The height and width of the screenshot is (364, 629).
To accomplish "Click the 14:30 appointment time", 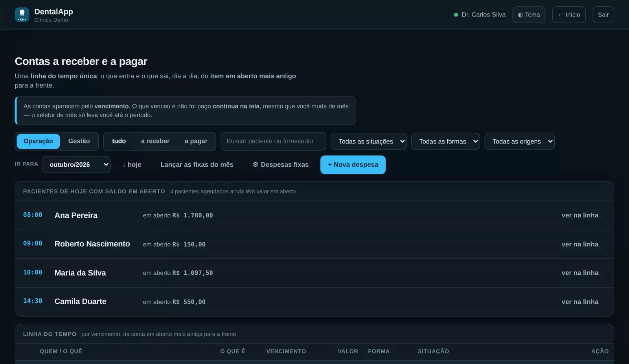I will click(x=33, y=301).
